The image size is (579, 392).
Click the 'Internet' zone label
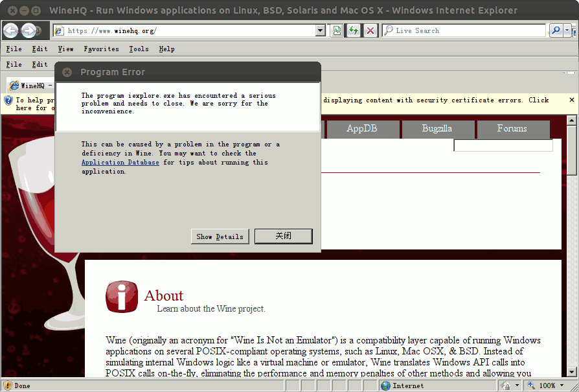[x=408, y=386]
